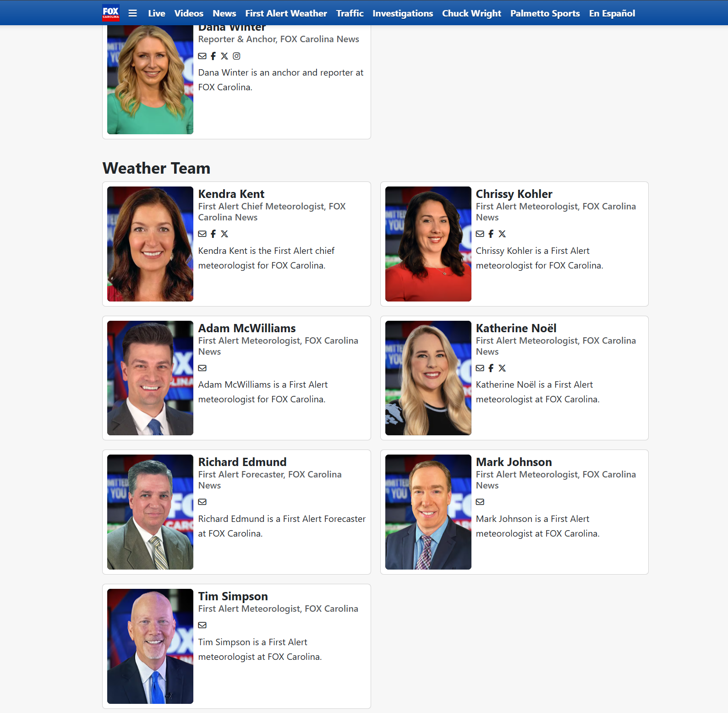Open Tim Simpson's profile name link
The width and height of the screenshot is (728, 713).
point(233,596)
